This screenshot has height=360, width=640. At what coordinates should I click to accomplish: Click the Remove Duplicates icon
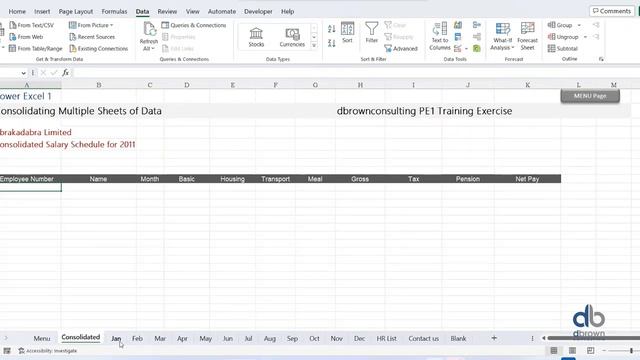(x=458, y=37)
